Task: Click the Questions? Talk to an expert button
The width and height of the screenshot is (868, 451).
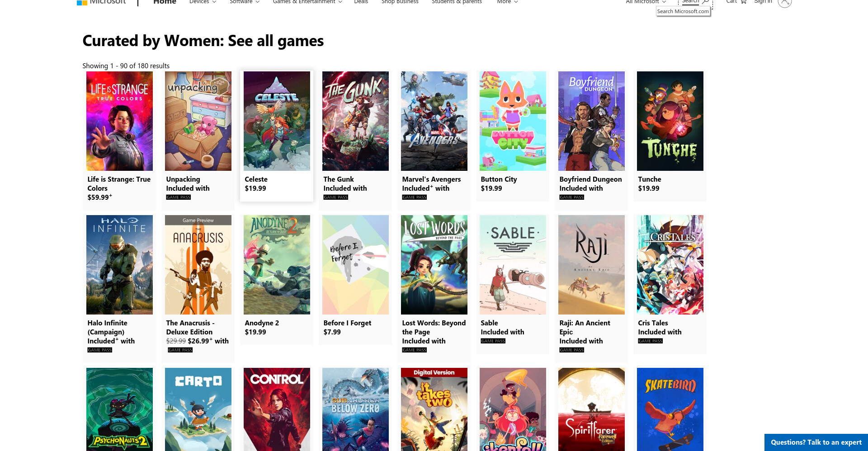Action: point(816,442)
